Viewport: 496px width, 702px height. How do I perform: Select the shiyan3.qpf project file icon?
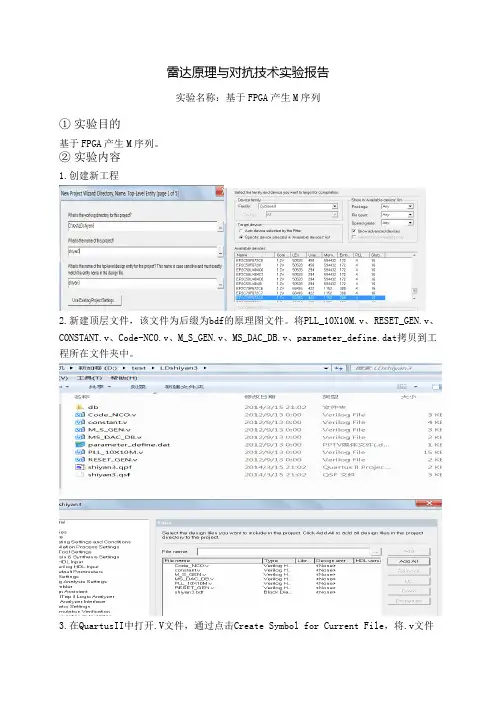point(80,467)
